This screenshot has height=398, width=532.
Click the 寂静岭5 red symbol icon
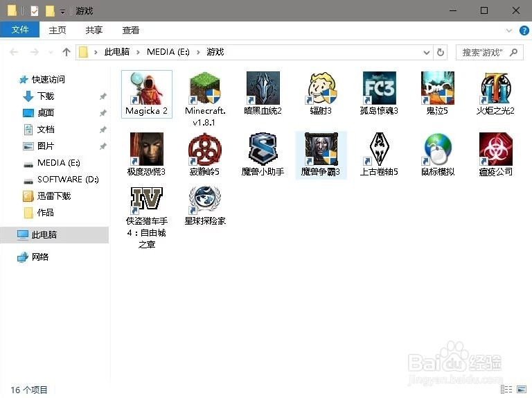205,149
